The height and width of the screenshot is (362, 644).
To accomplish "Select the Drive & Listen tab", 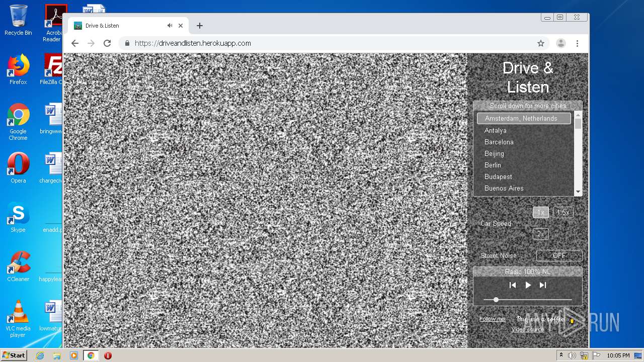I will point(128,26).
